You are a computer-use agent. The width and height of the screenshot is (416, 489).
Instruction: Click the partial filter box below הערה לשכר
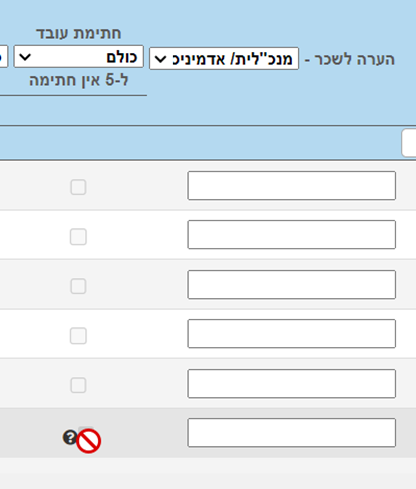click(x=409, y=143)
